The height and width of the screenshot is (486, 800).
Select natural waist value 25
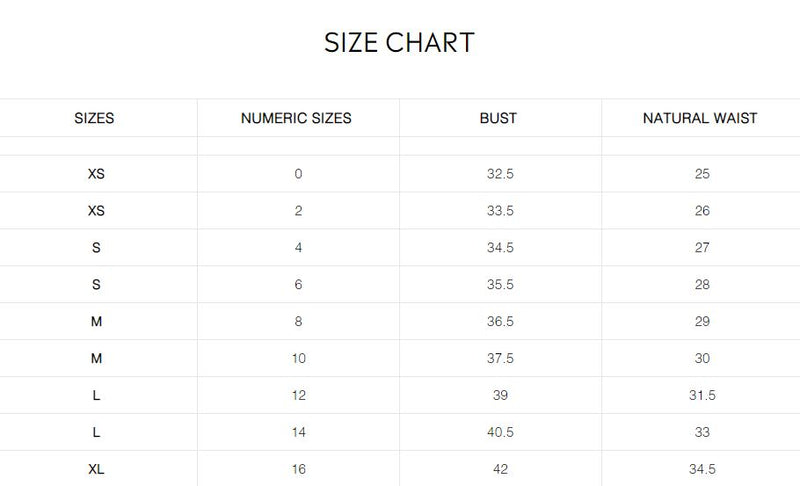click(702, 174)
